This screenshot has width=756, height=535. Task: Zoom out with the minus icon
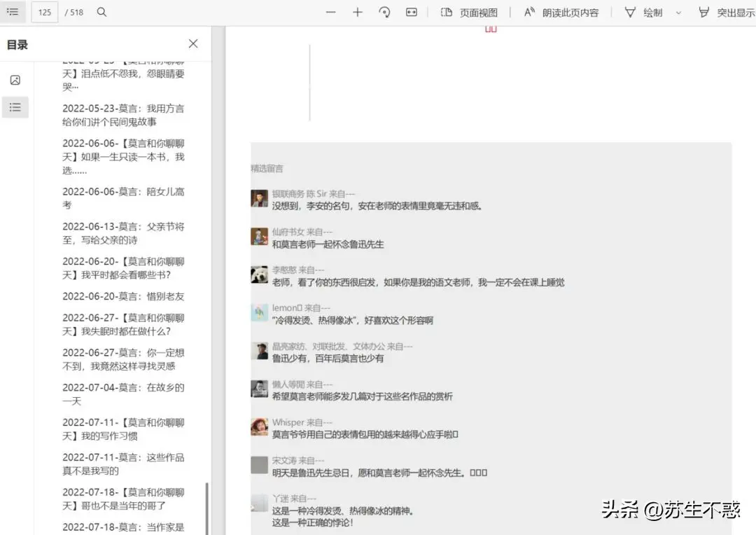click(x=331, y=13)
